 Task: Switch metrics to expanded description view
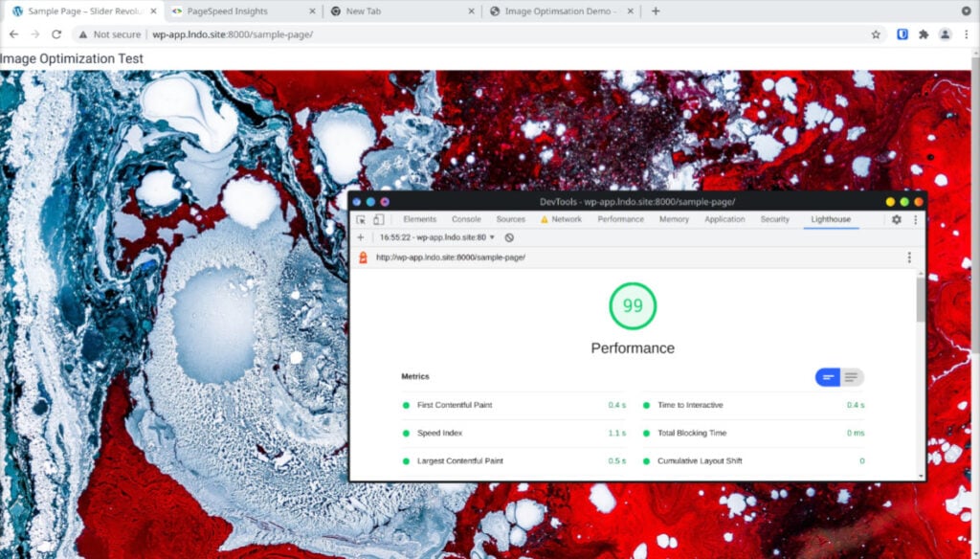[x=852, y=377]
